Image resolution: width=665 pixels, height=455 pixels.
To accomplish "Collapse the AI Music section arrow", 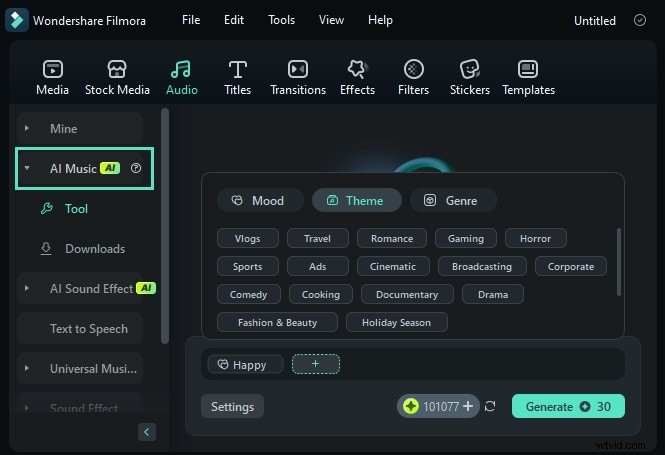I will coord(27,169).
